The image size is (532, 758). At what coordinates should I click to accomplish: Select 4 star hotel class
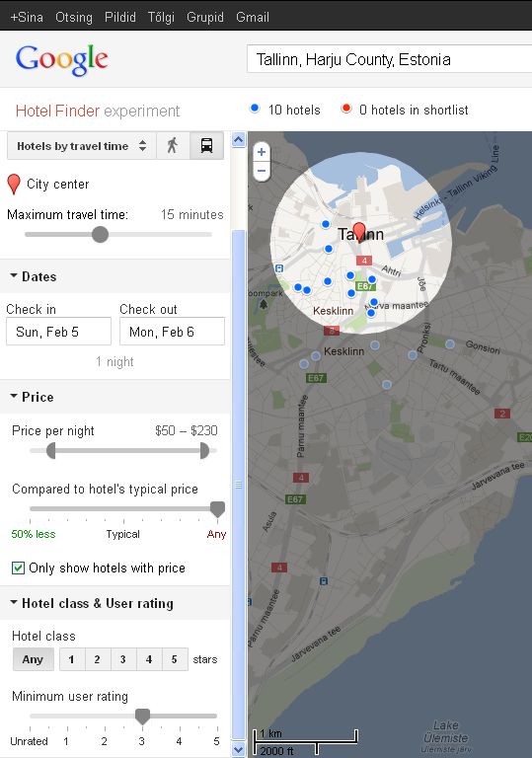click(148, 659)
